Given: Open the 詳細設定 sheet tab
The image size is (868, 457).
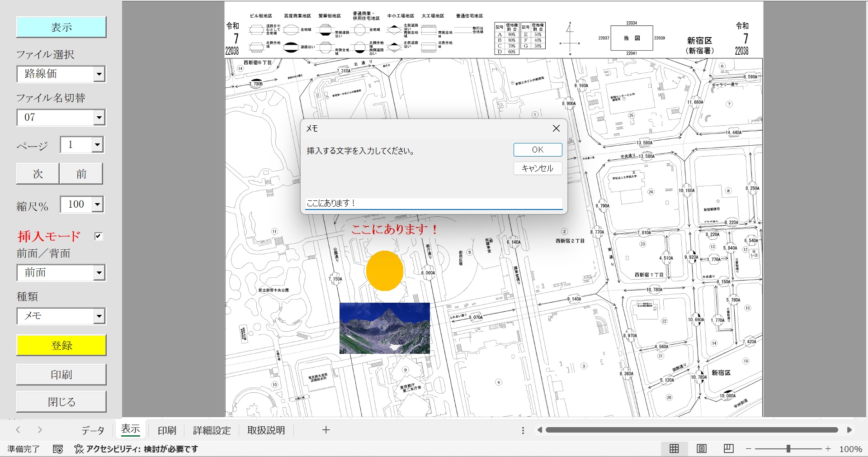Looking at the screenshot, I should tap(212, 430).
